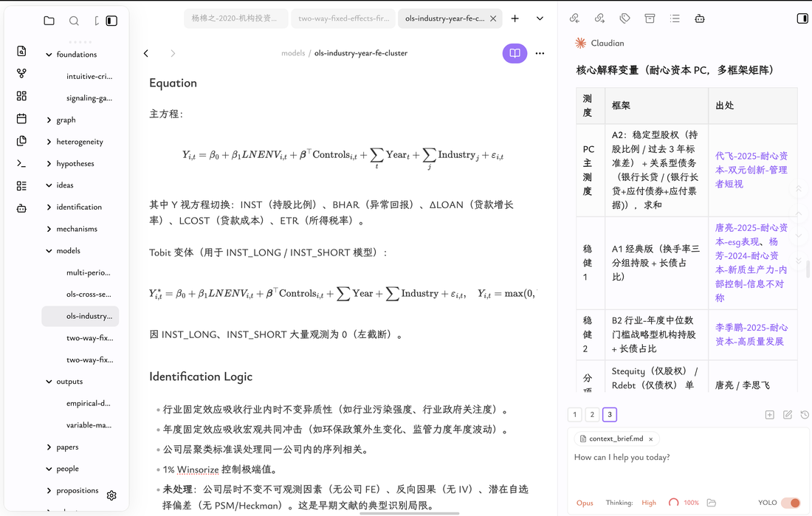Open the command palette terminal icon
Image resolution: width=812 pixels, height=516 pixels.
[x=21, y=163]
